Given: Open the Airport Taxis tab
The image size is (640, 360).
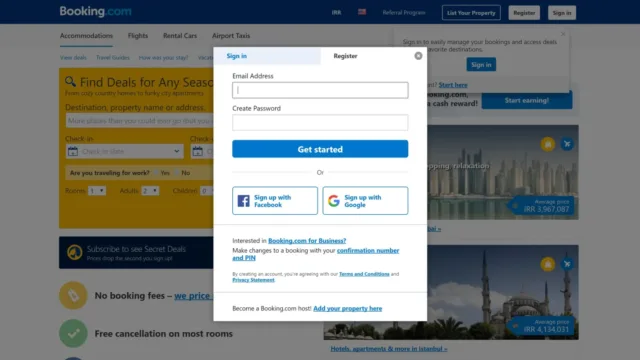Looking at the screenshot, I should pos(231,36).
